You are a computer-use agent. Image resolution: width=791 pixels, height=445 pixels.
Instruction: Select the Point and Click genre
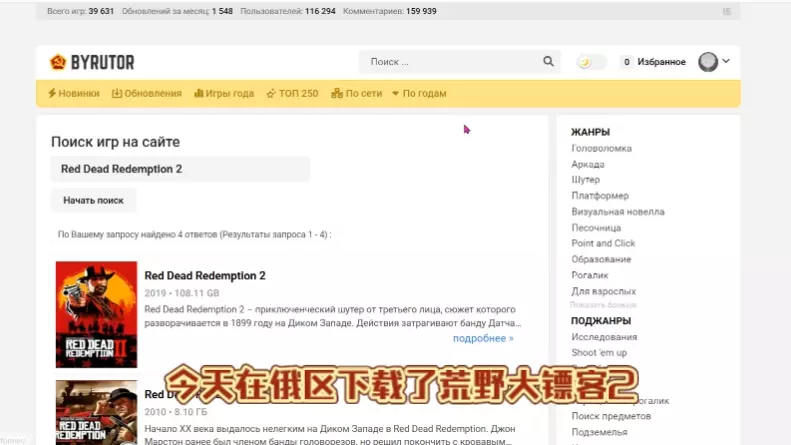[603, 243]
